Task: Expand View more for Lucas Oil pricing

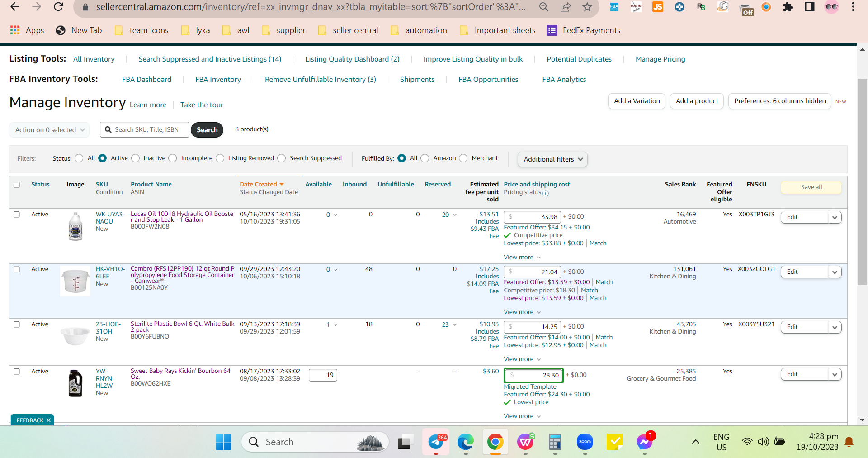Action: [522, 258]
